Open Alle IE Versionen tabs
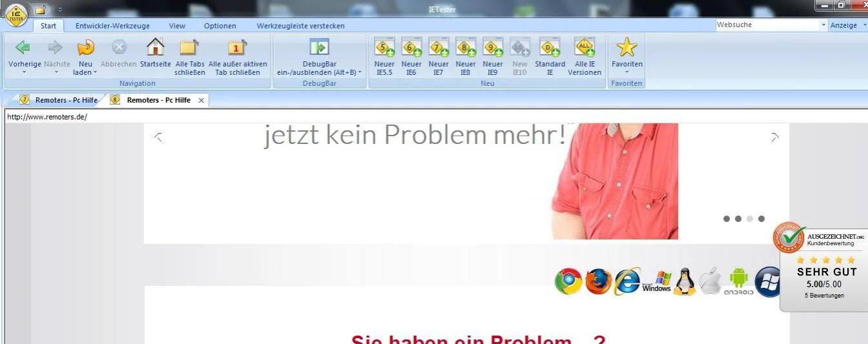Viewport: 868px width, 344px height. [584, 47]
